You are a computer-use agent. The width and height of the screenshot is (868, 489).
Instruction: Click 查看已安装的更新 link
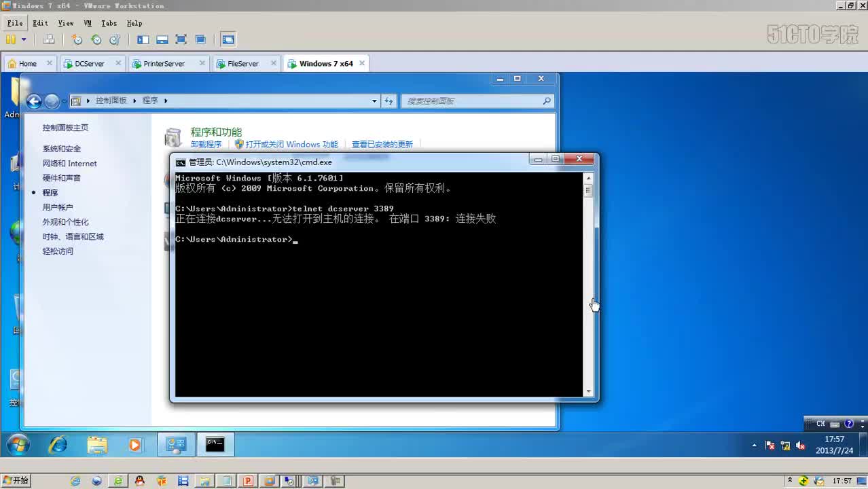point(382,144)
